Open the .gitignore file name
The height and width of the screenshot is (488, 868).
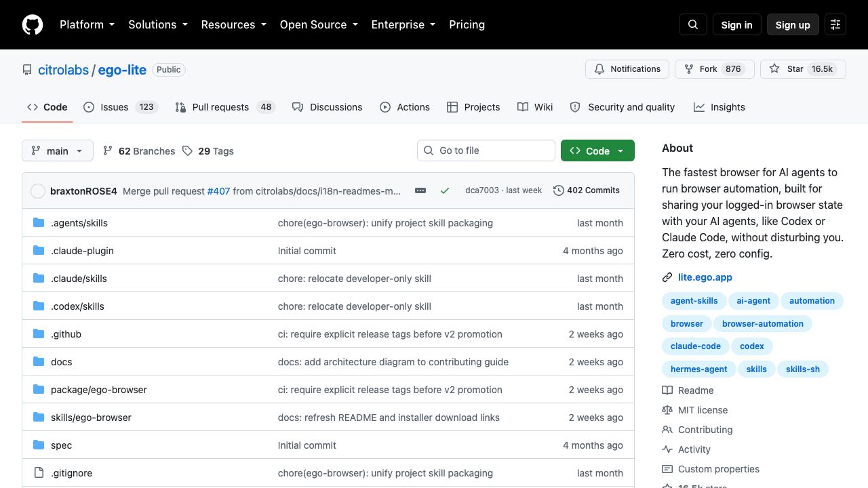71,473
